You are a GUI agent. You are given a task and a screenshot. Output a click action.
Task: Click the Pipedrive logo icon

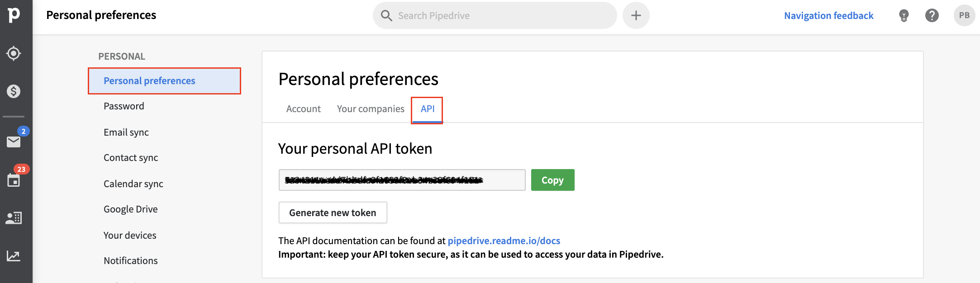[x=14, y=14]
